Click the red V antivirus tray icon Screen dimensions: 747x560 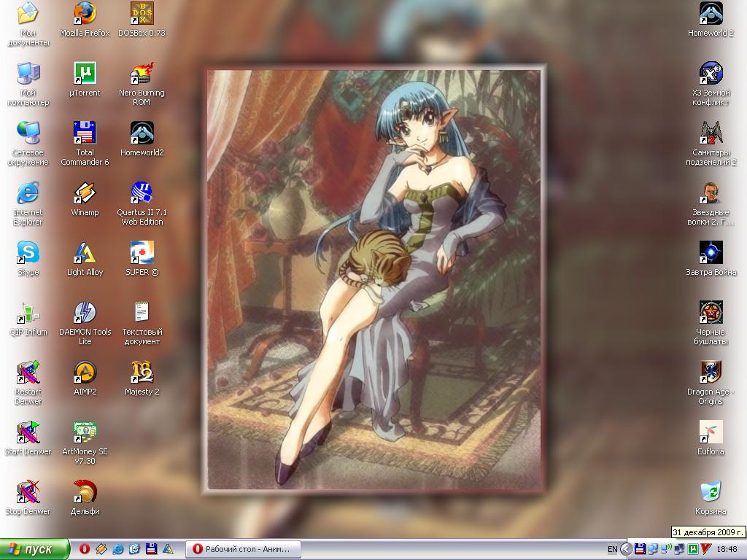point(705,550)
